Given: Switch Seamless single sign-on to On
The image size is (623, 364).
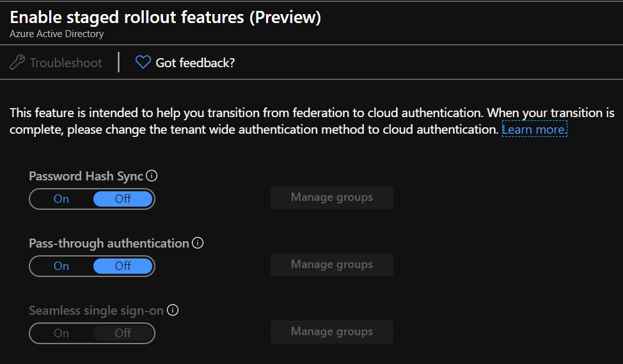Looking at the screenshot, I should coord(61,333).
